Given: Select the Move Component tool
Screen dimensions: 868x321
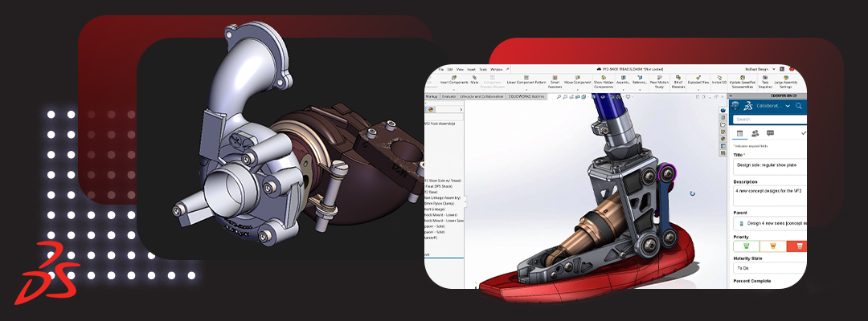Looking at the screenshot, I should (579, 82).
